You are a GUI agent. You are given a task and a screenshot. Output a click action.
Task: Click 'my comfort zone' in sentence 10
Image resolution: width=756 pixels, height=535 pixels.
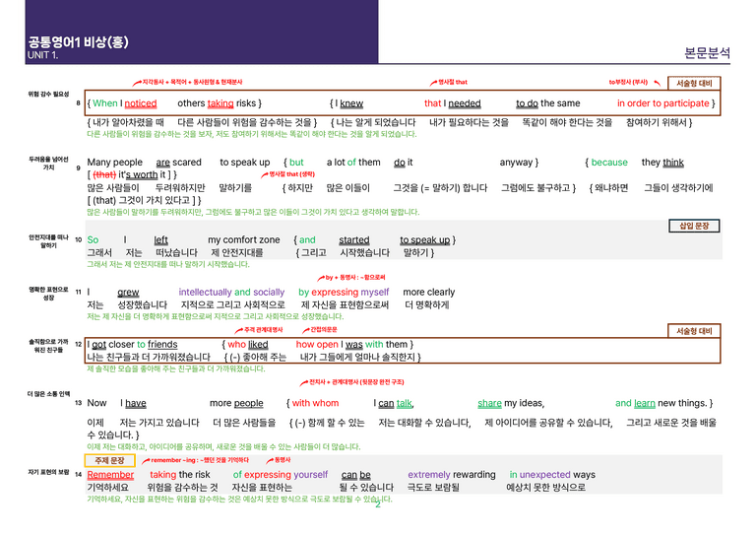coord(244,239)
